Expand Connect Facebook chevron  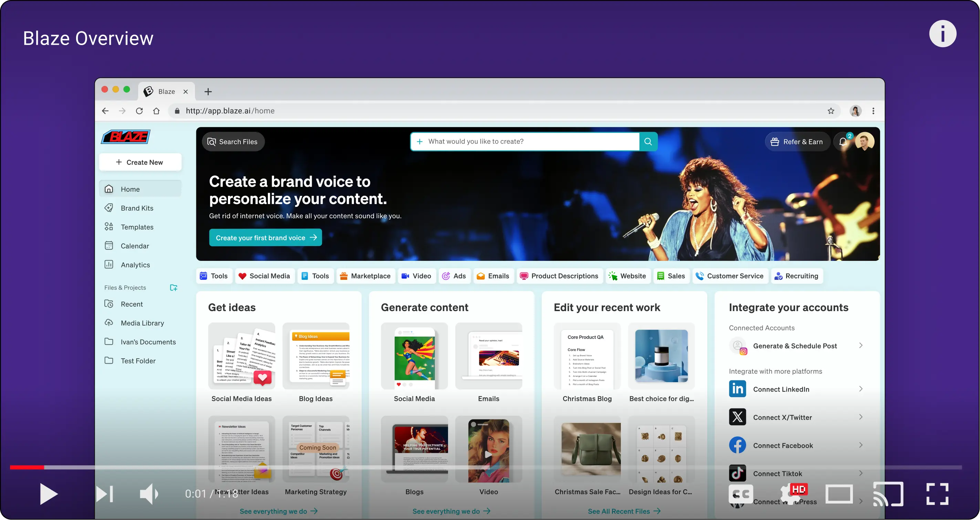tap(861, 445)
